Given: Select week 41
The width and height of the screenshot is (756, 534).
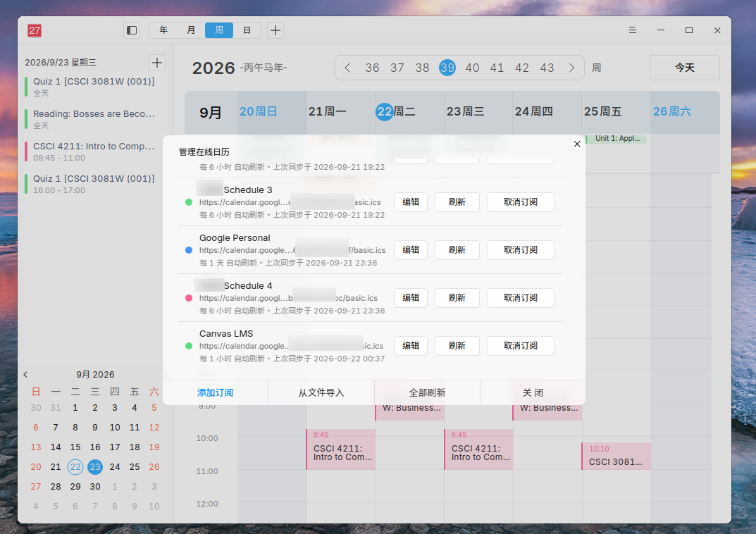Looking at the screenshot, I should (497, 68).
